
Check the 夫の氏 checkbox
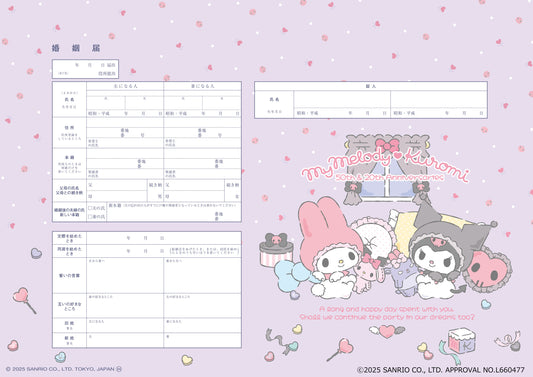[90, 208]
